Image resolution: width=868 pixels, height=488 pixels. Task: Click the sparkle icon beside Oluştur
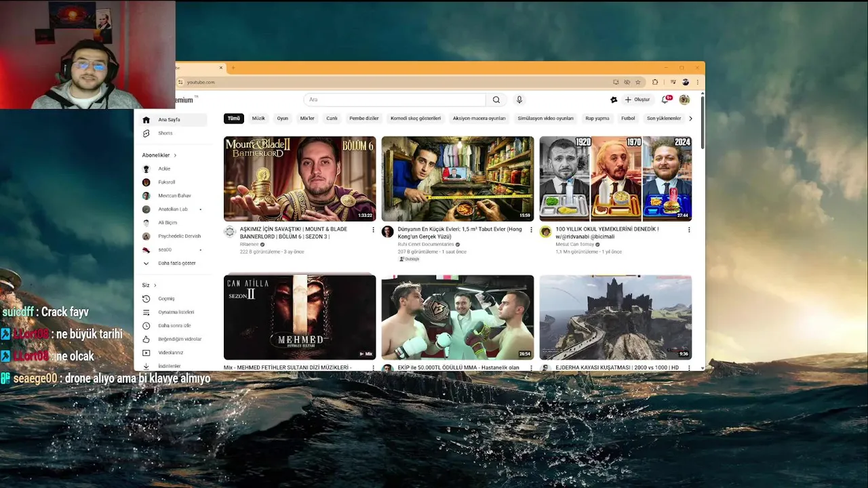614,100
